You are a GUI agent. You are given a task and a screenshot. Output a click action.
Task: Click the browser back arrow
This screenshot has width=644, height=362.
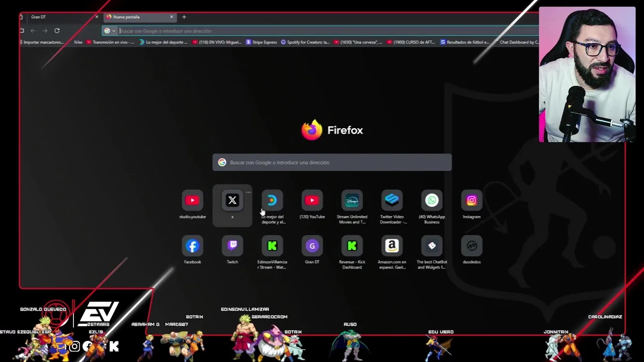(x=33, y=31)
